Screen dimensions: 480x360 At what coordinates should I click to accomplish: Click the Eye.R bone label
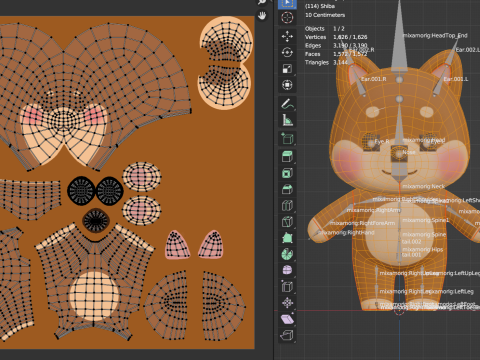point(382,141)
